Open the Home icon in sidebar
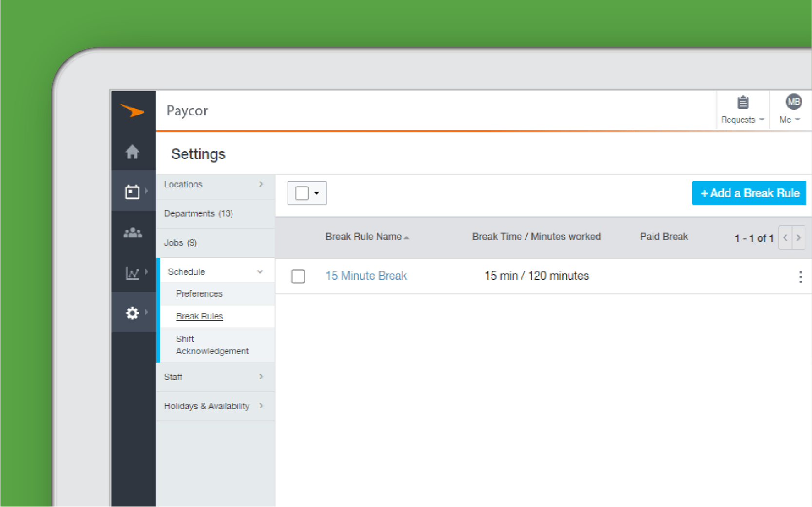Screen dimensions: 812x507 click(x=132, y=152)
